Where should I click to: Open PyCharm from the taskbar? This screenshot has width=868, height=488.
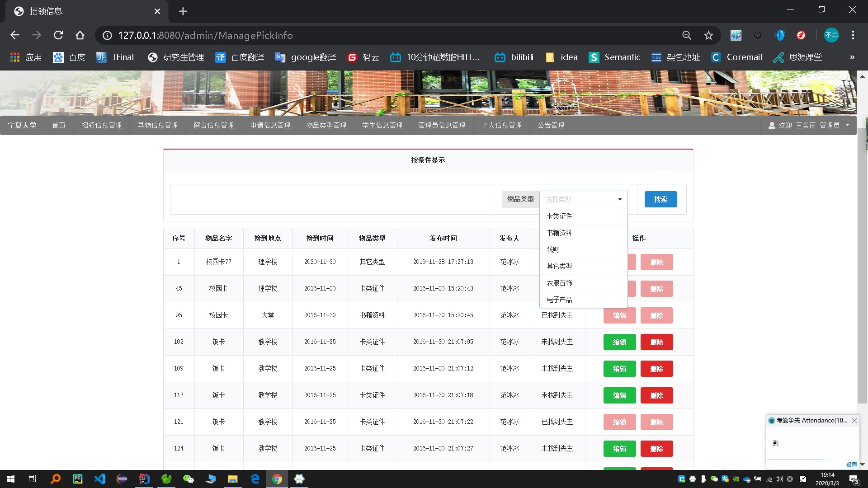(77, 479)
